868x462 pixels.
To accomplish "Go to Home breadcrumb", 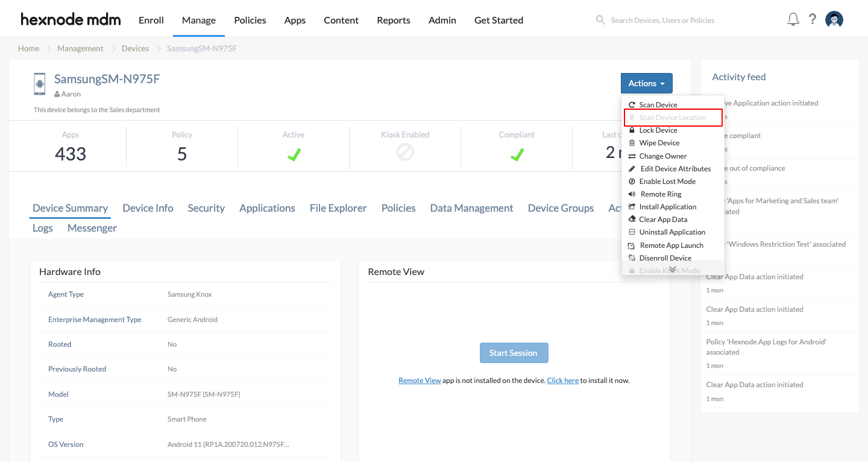I will pyautogui.click(x=28, y=48).
